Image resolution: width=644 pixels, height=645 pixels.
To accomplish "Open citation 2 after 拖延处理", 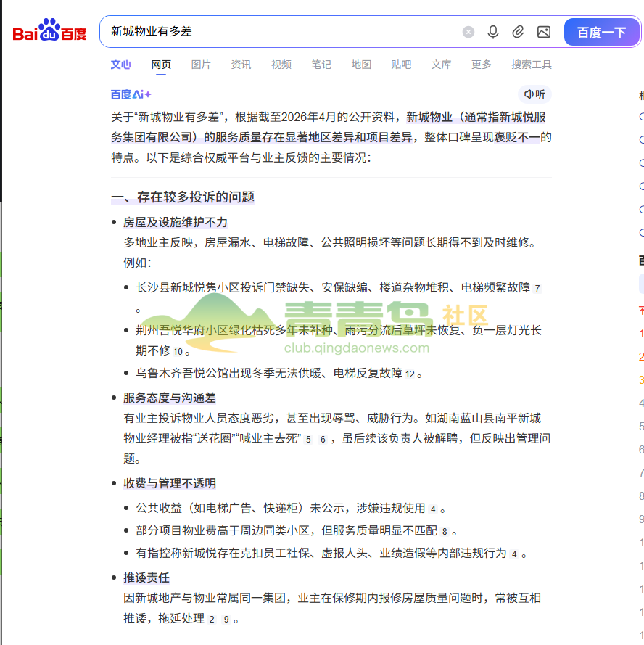I will tap(211, 620).
